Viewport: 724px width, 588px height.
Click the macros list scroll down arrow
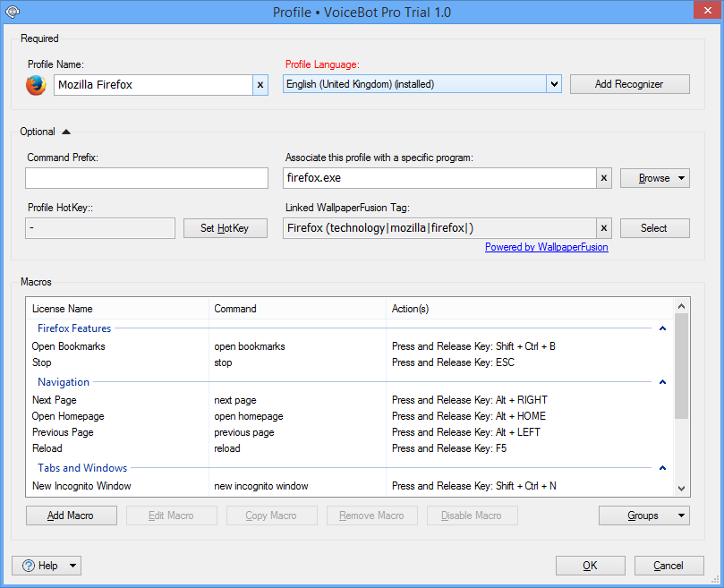[682, 489]
